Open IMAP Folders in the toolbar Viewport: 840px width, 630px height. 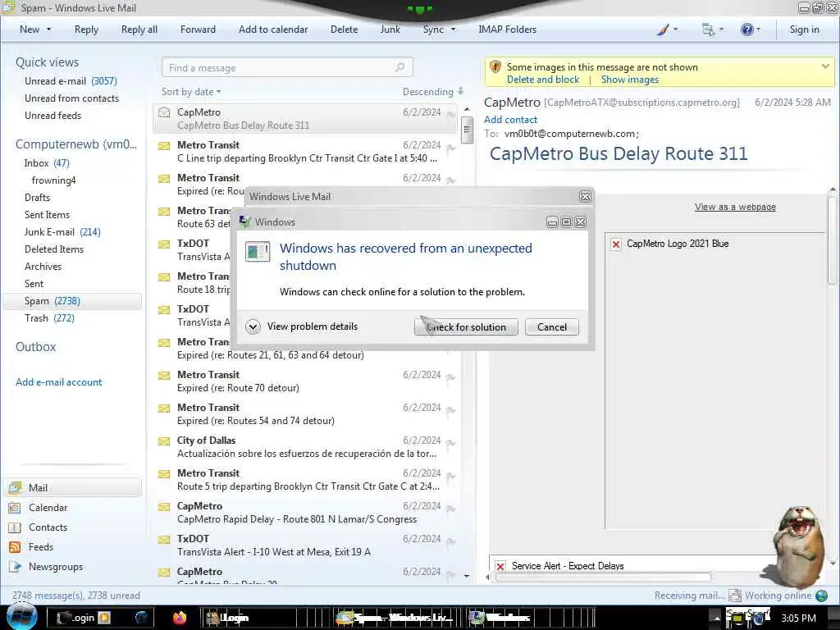(507, 30)
